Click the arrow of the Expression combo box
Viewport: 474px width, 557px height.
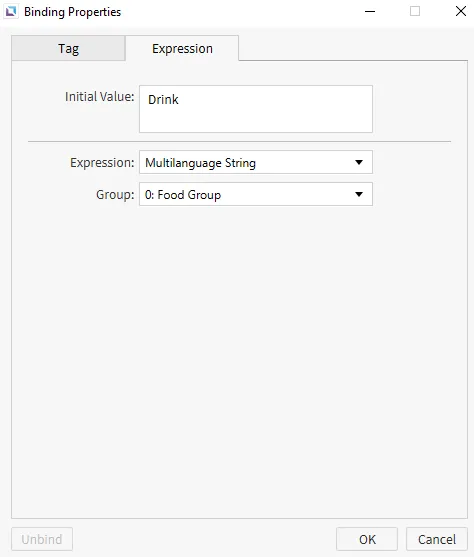359,162
